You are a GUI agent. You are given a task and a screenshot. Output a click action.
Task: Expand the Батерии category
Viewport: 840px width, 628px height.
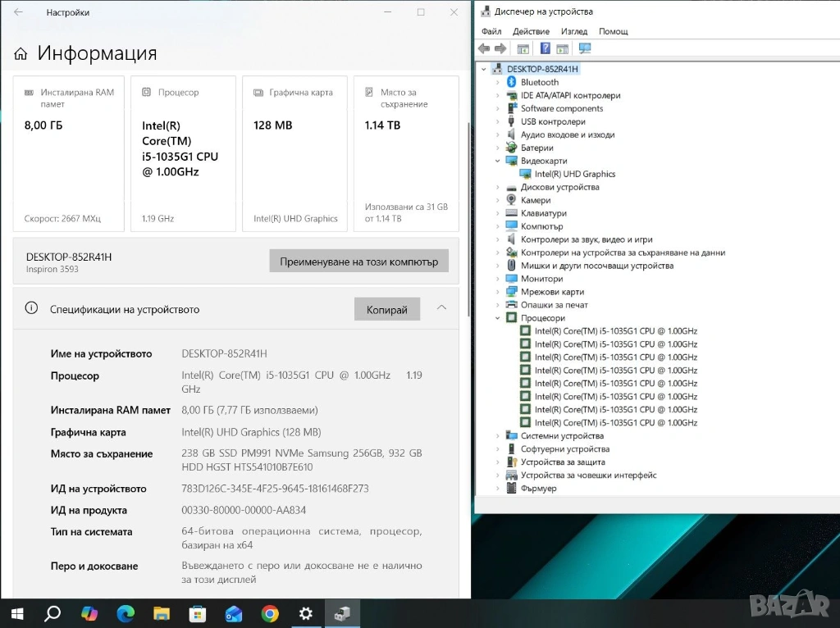coord(497,148)
